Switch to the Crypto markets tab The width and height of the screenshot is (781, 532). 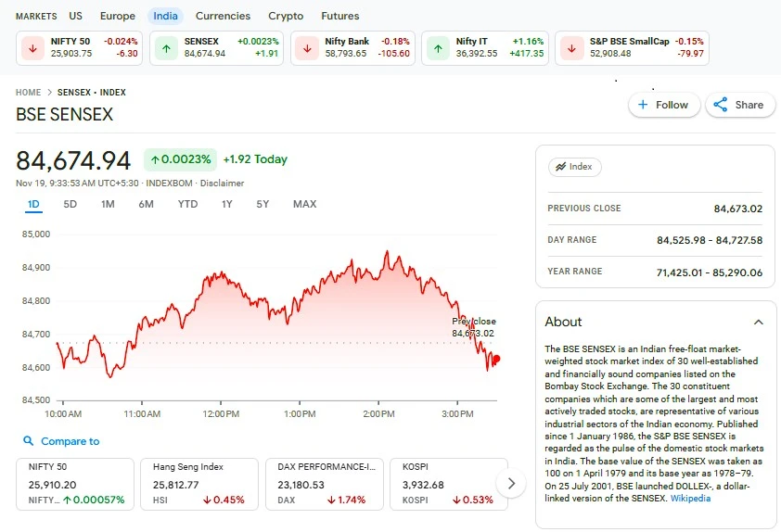point(286,16)
